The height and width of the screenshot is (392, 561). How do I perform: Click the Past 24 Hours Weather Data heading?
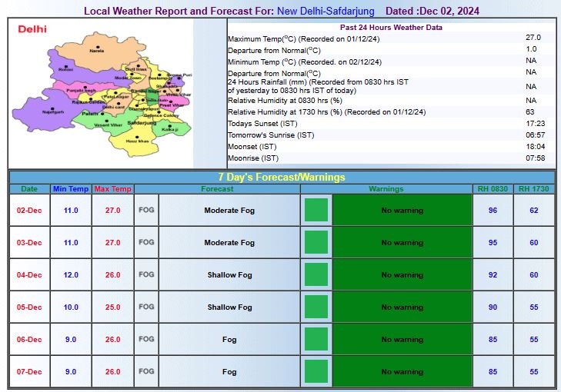coord(391,28)
